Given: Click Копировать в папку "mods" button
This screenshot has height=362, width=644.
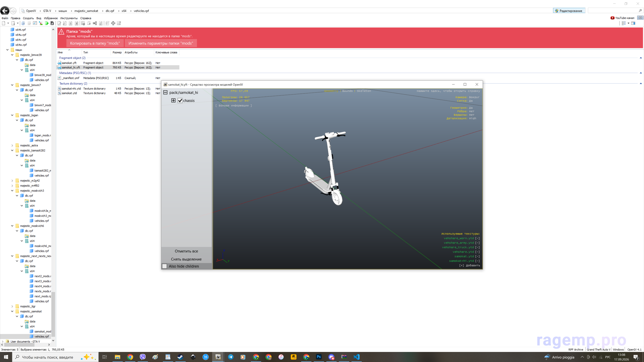Looking at the screenshot, I should coord(95,43).
